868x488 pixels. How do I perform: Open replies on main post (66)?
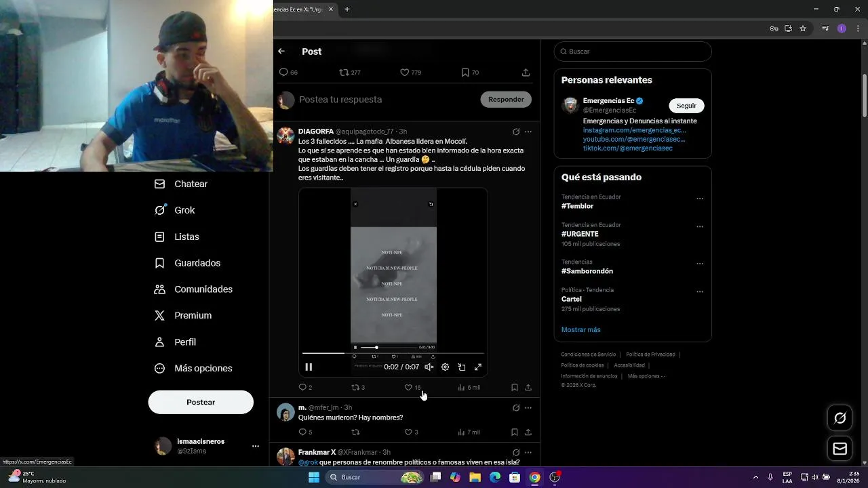[x=288, y=73]
